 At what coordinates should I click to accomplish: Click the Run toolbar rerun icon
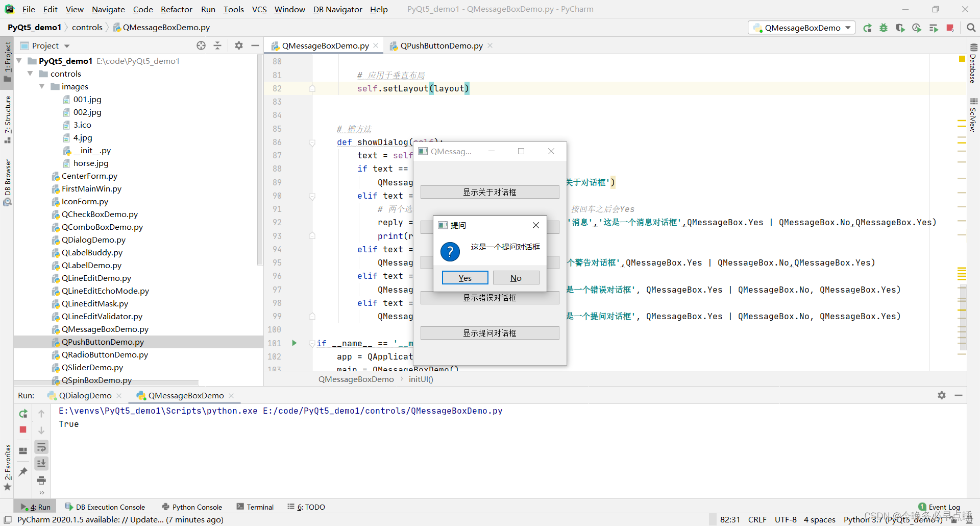point(867,28)
